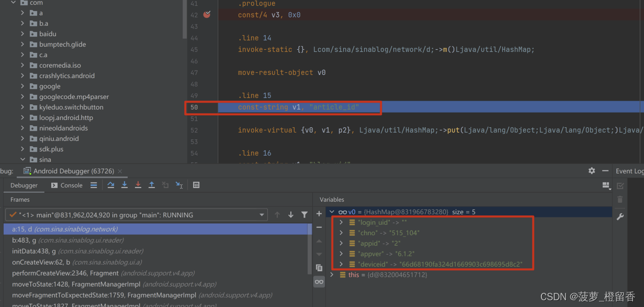Select the kyleduo.switchbutton package

point(71,107)
